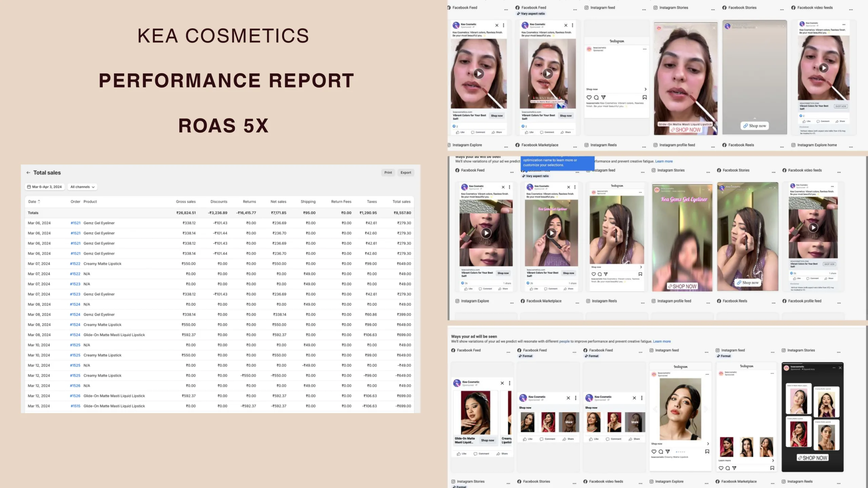This screenshot has width=868, height=488.
Task: Sort the table by Date column
Action: point(34,201)
